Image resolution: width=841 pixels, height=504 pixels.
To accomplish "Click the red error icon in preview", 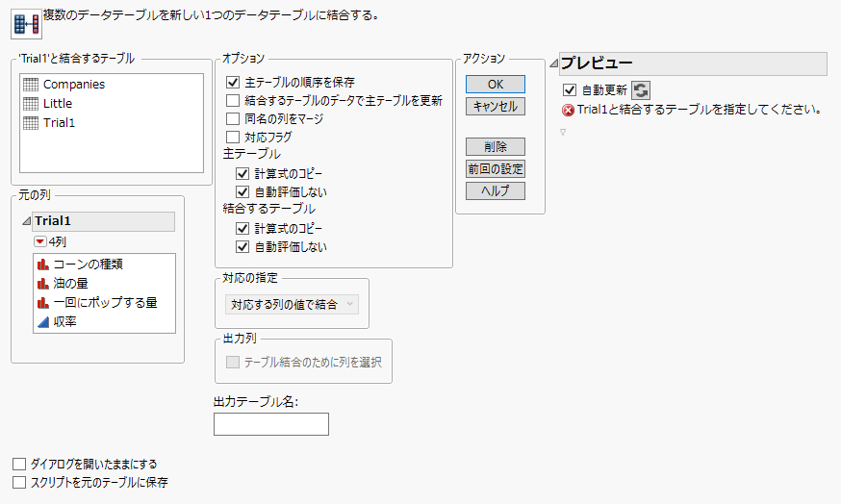I will tap(568, 110).
